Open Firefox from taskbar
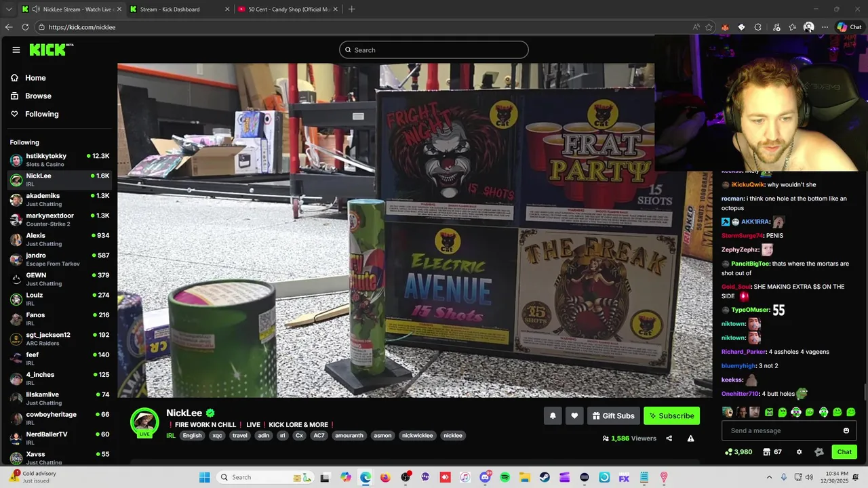The image size is (868, 488). pyautogui.click(x=385, y=477)
